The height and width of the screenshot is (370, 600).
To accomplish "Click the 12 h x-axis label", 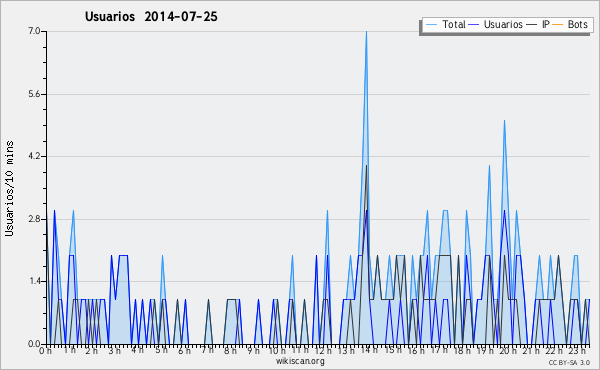I will click(323, 350).
